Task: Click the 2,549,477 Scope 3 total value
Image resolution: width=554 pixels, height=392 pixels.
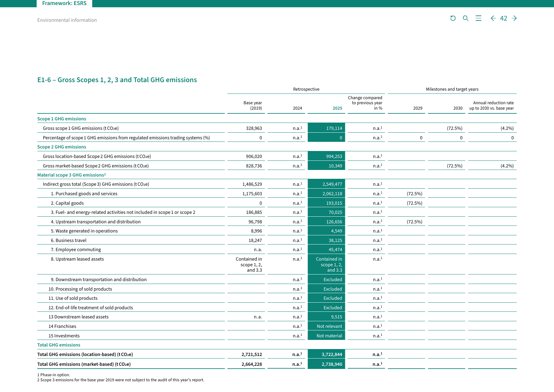Action: [326, 184]
